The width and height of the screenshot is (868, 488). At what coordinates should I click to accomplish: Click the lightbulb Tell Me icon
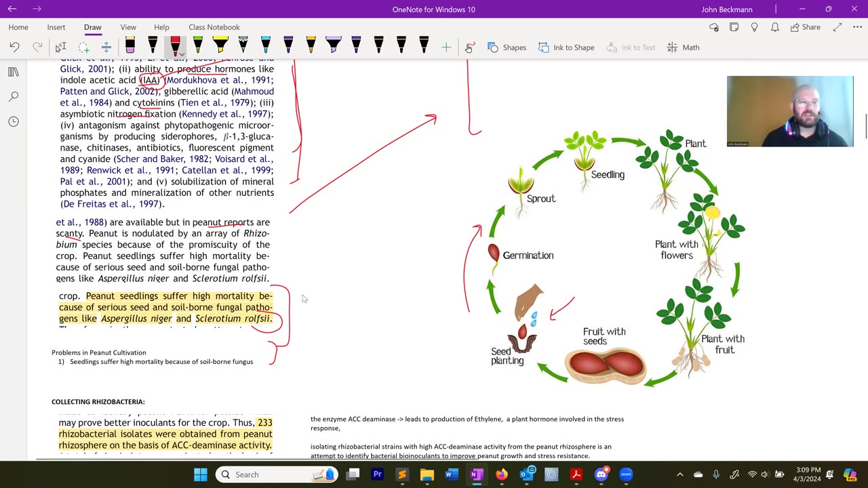click(x=754, y=27)
